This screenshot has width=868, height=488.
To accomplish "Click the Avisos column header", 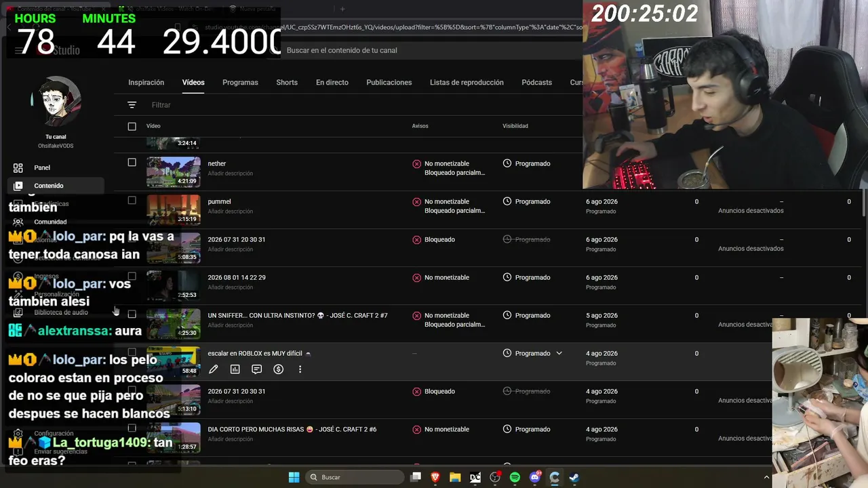I will pos(420,126).
